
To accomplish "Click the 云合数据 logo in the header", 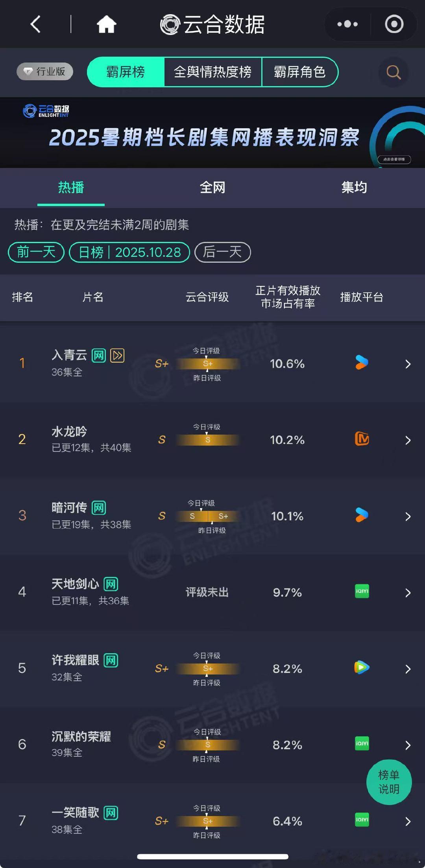I will coord(213,24).
